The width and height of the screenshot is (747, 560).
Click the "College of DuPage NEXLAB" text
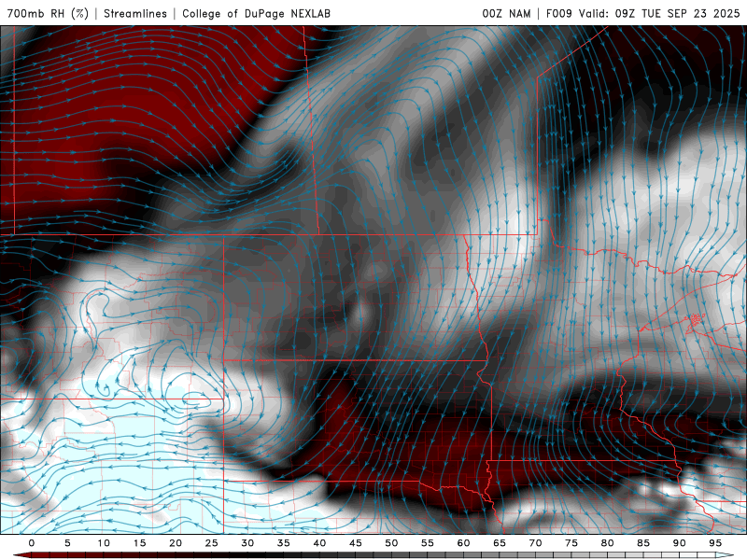(x=256, y=13)
